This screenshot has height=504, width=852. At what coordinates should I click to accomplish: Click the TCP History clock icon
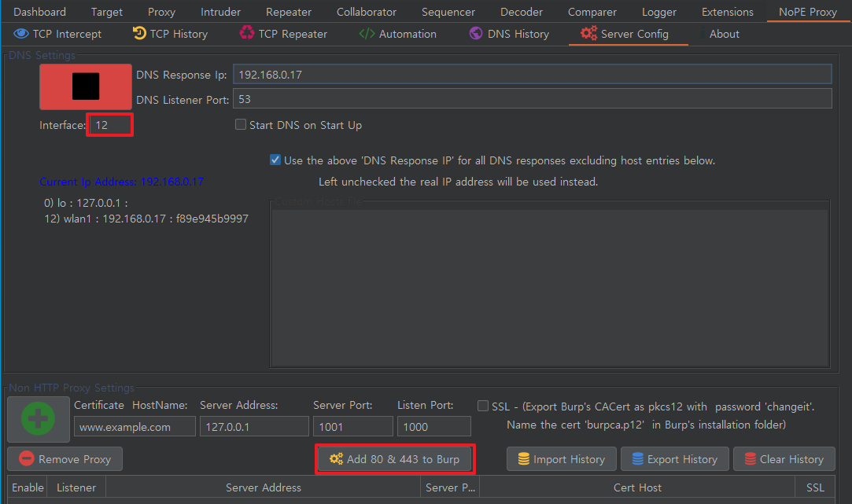139,33
